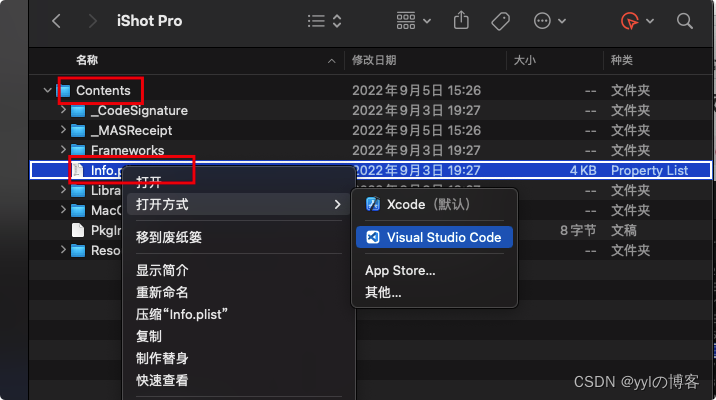Open with Xcode (默认)
This screenshot has width=716, height=400.
[x=434, y=204]
